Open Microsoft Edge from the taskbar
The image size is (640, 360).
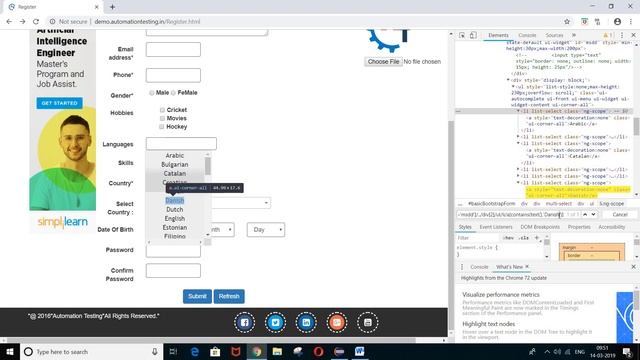coord(195,351)
